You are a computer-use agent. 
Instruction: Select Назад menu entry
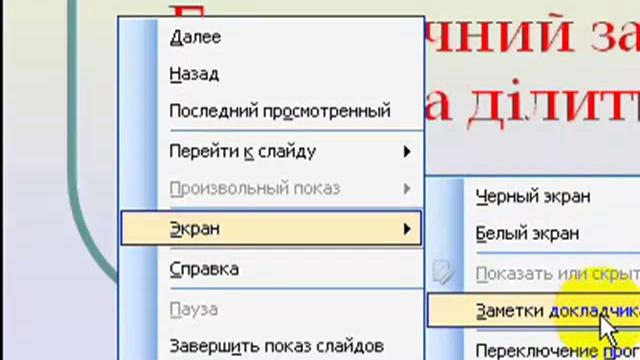click(x=271, y=74)
